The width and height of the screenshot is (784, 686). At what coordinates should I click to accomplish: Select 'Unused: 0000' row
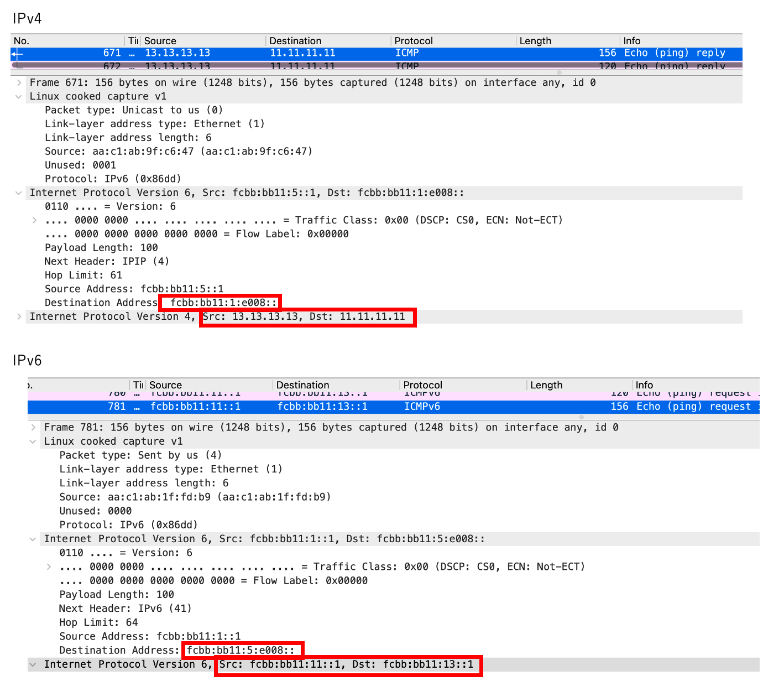[x=96, y=511]
